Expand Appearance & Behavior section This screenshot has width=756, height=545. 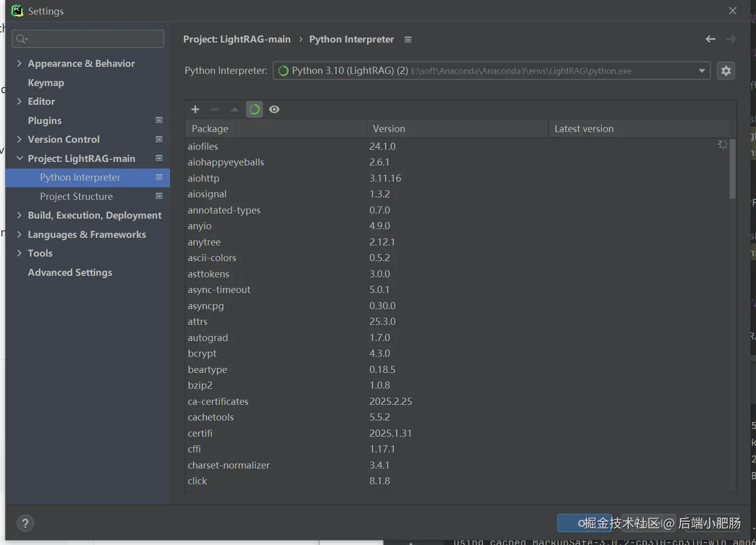coord(19,63)
